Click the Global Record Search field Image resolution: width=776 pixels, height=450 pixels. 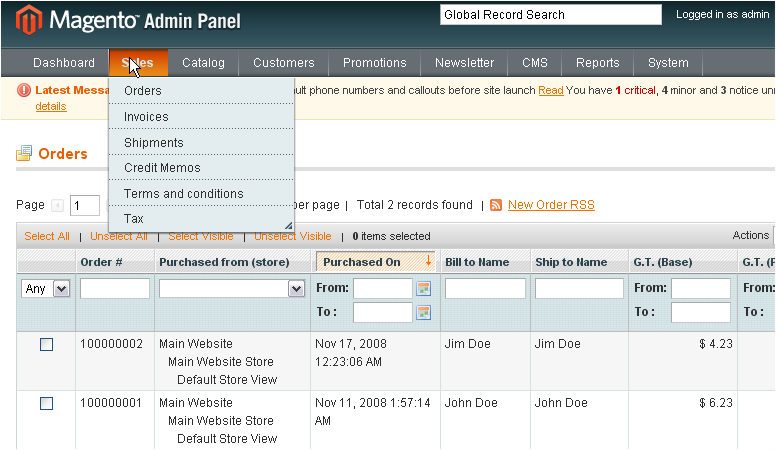point(550,15)
